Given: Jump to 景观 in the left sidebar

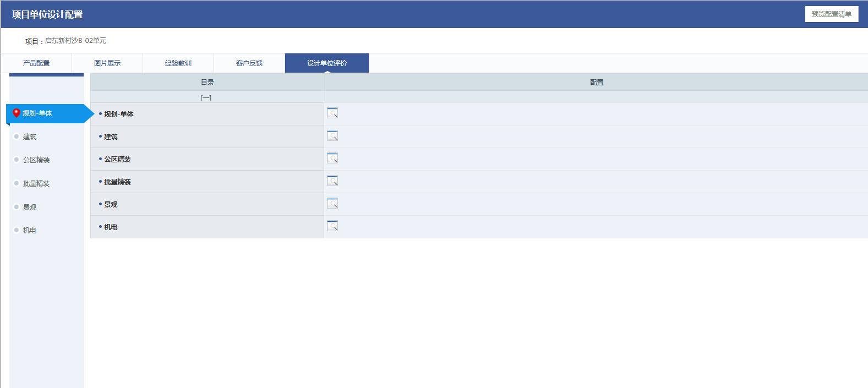Looking at the screenshot, I should click(30, 207).
